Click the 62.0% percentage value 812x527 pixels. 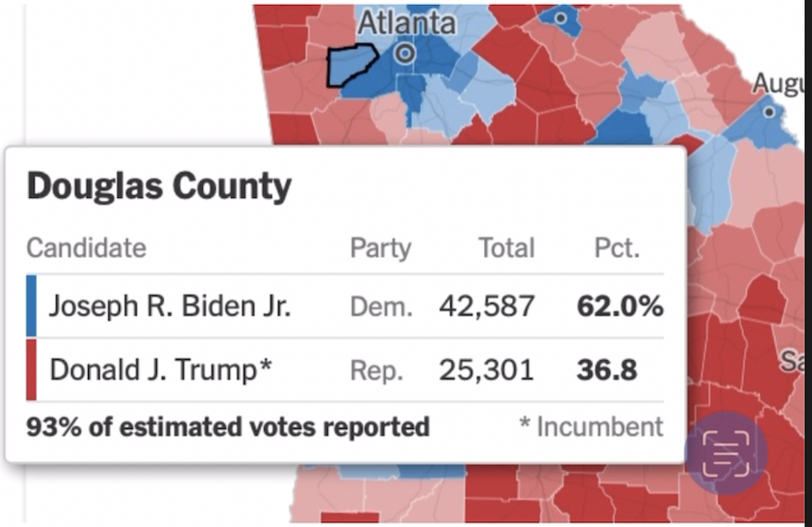(x=620, y=306)
